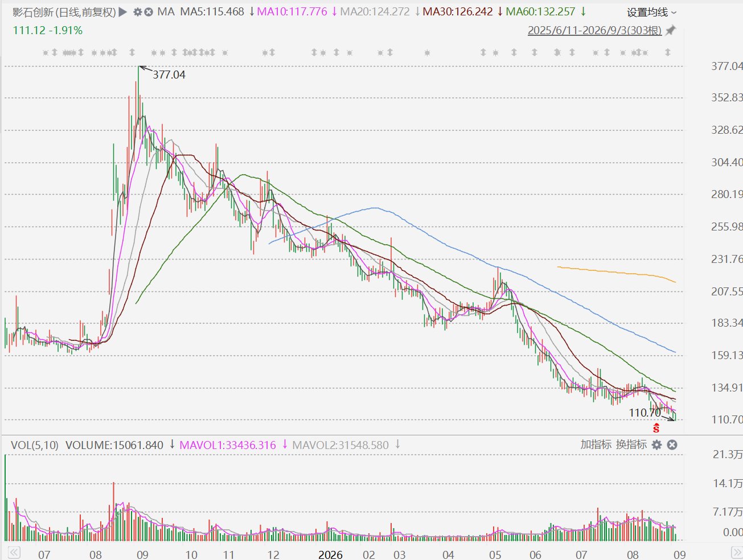Click the play arrow beside 影石创新 title
This screenshot has width=743, height=560.
click(x=123, y=12)
